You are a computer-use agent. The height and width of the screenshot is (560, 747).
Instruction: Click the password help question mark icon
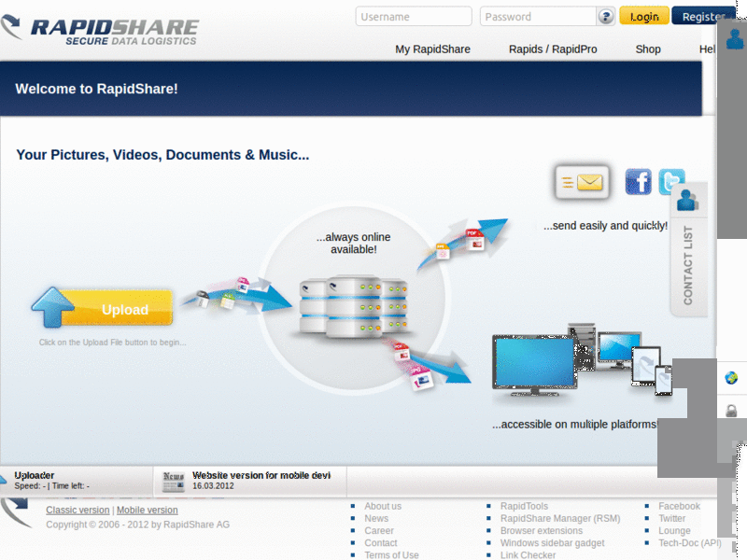(x=605, y=17)
